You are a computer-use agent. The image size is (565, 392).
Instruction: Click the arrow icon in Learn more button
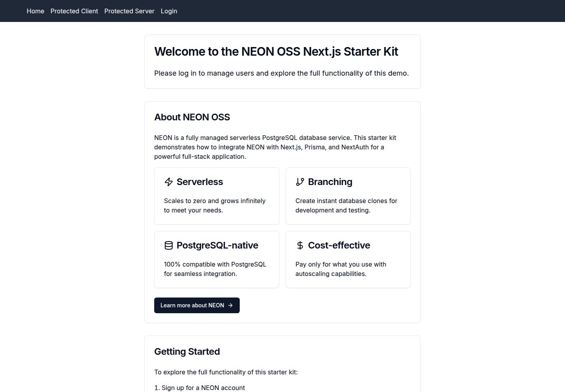click(x=230, y=305)
